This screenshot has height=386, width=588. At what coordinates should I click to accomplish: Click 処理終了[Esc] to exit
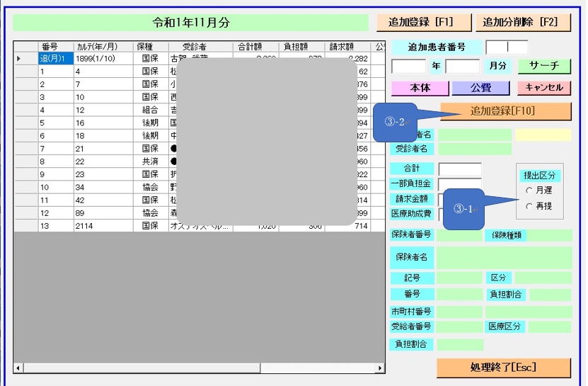tap(503, 367)
